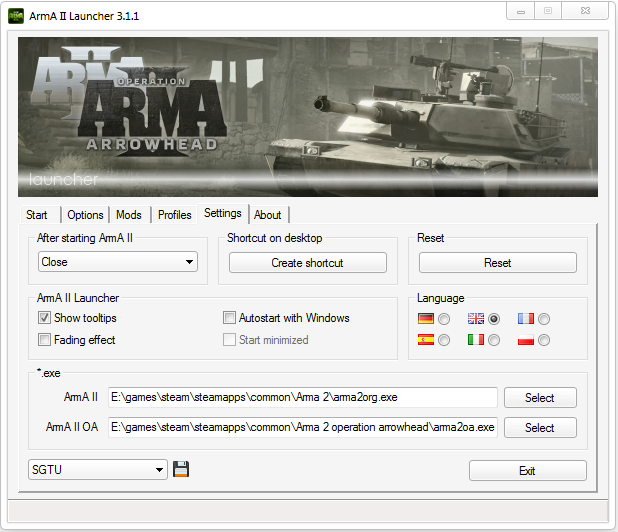Select Italian language radio button
The height and width of the screenshot is (532, 618).
[x=494, y=340]
